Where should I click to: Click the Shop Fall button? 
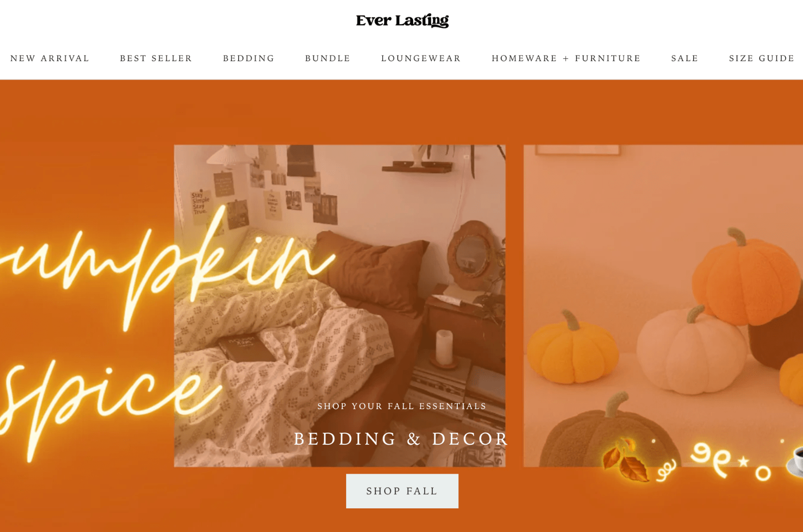[402, 491]
